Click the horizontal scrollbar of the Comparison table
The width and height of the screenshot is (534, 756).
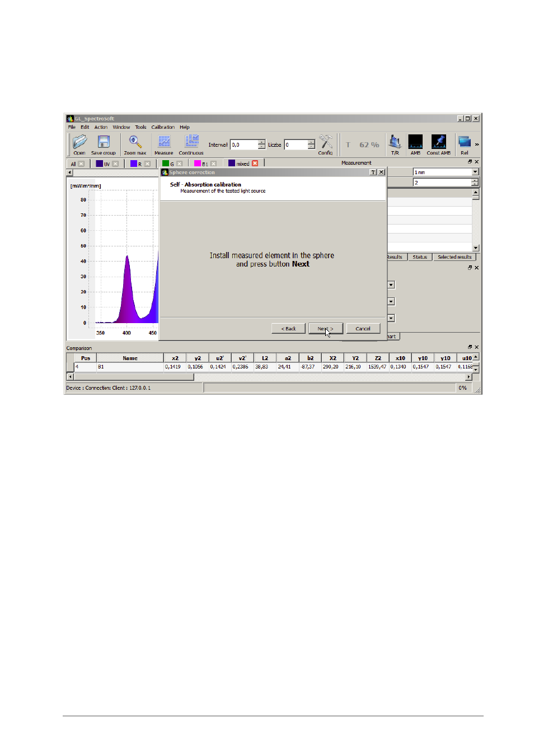[133, 377]
